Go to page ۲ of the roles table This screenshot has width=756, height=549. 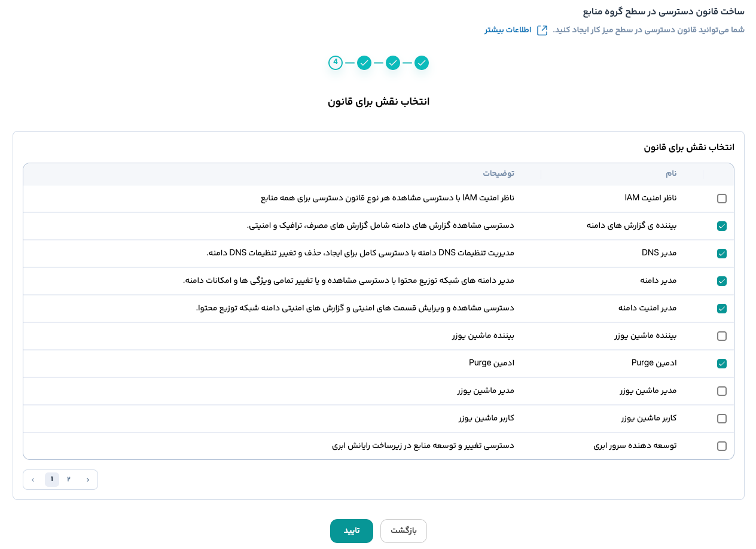point(69,480)
